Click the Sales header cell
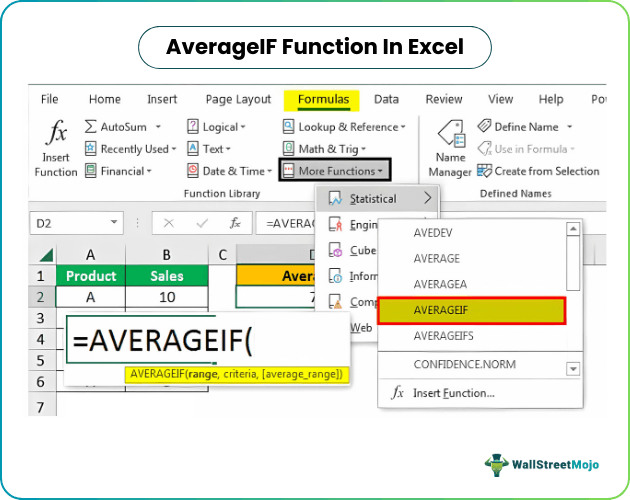 167,276
